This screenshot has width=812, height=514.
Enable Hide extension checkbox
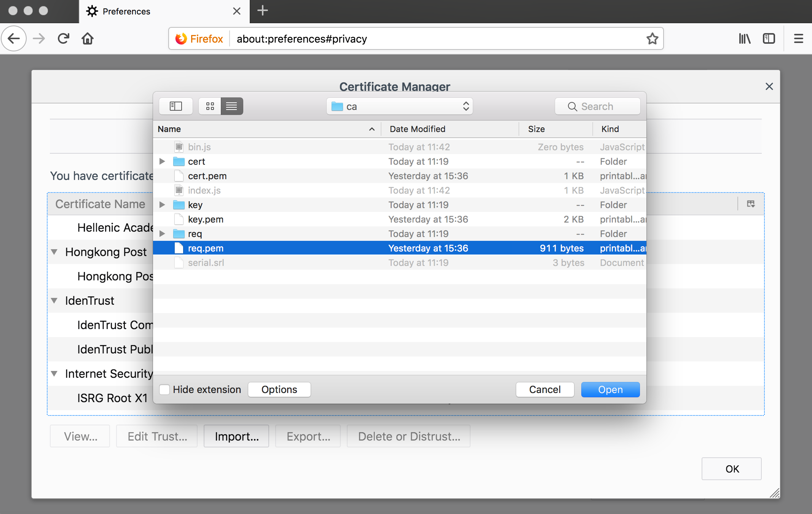[164, 390]
